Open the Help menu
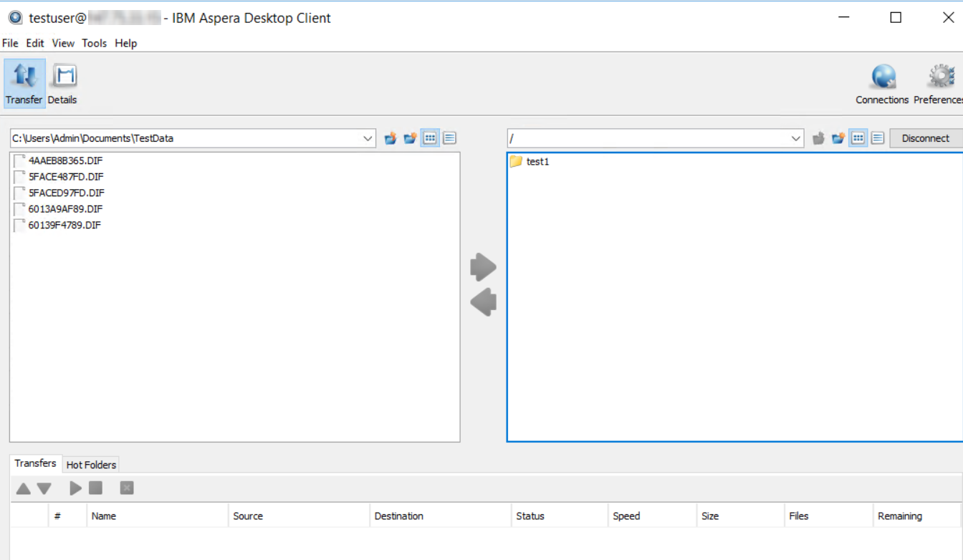Viewport: 963px width, 560px height. (125, 43)
